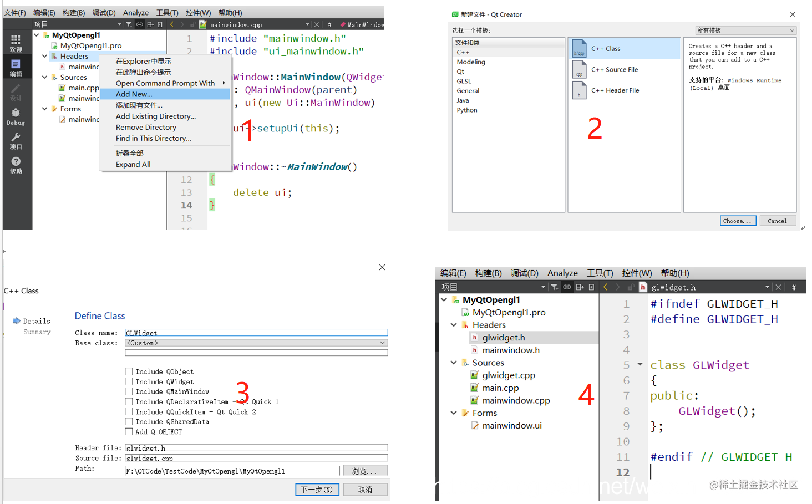Tick the Add Q_OBJECT checkbox
This screenshot has height=504, width=812.
coord(129,431)
